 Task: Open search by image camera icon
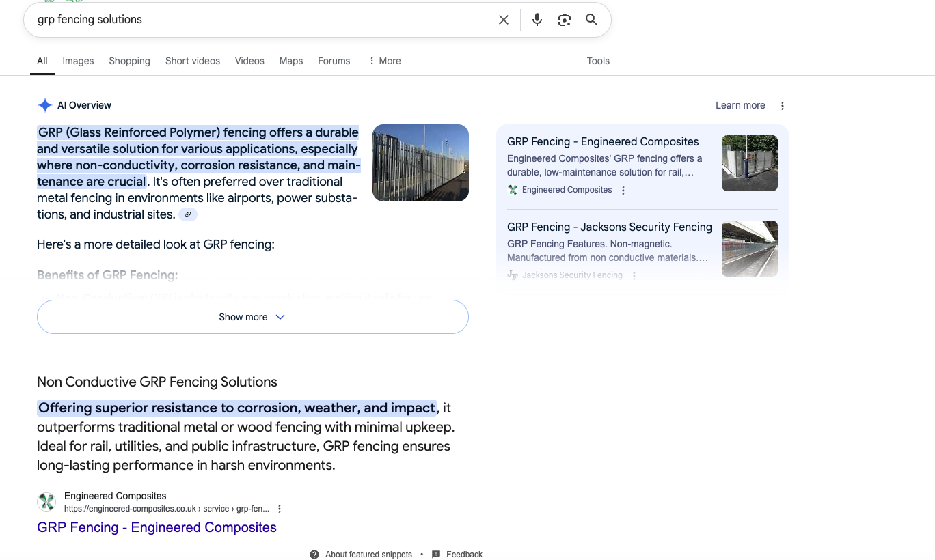pos(565,20)
